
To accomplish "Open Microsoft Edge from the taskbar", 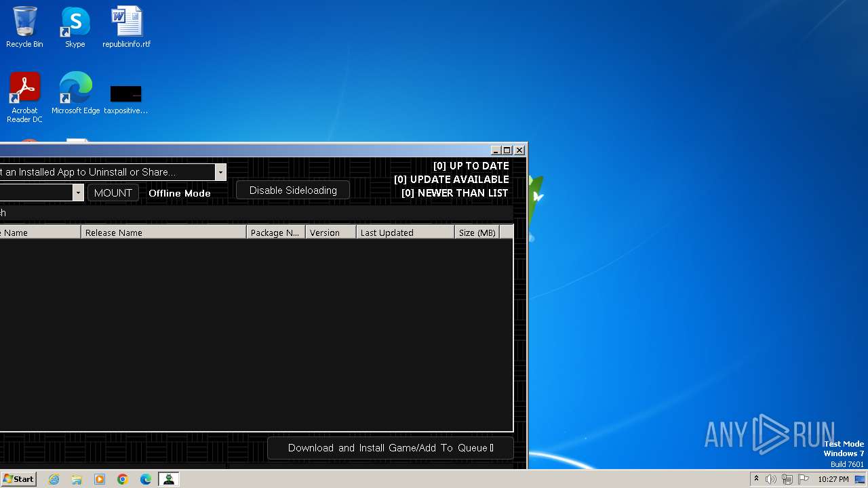I will coord(146,479).
